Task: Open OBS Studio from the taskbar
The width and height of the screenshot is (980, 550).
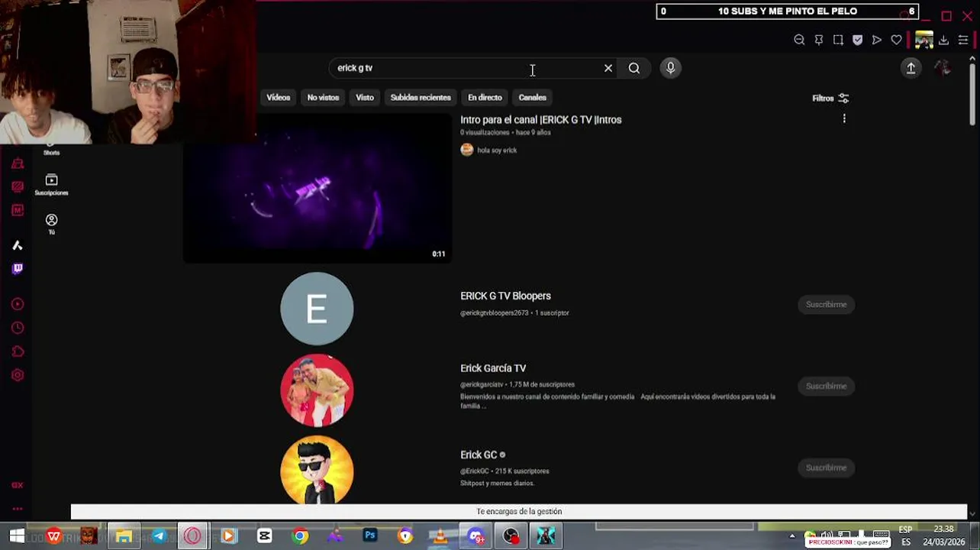Action: 511,536
